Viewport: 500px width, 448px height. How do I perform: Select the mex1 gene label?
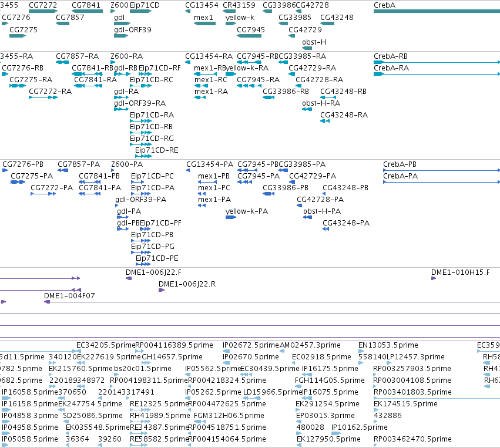click(x=203, y=18)
